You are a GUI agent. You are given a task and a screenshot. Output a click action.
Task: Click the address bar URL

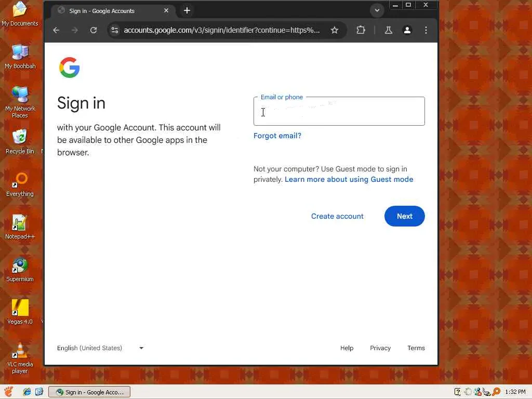pyautogui.click(x=221, y=30)
